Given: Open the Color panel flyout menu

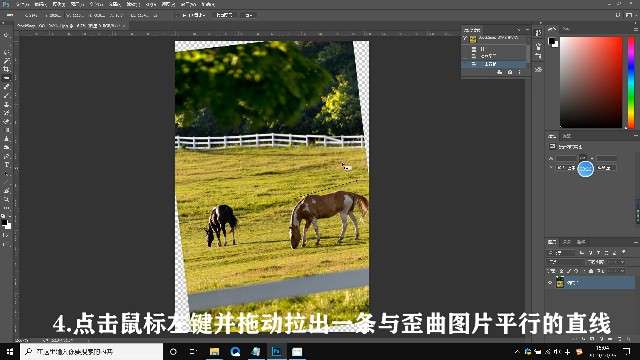Looking at the screenshot, I should (636, 29).
